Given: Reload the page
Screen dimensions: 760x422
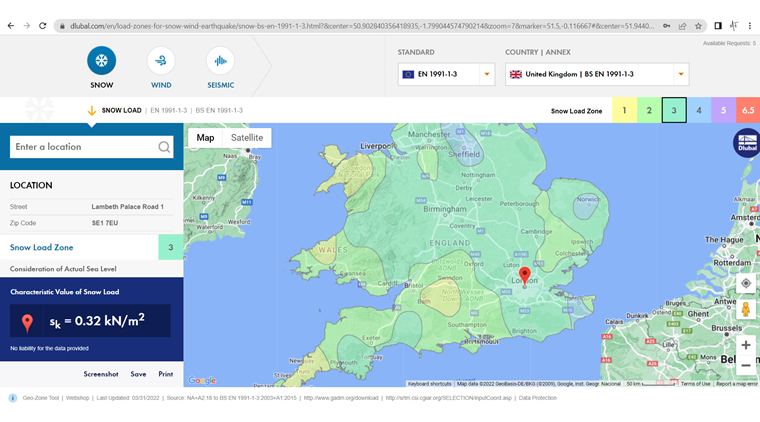Looking at the screenshot, I should point(43,26).
